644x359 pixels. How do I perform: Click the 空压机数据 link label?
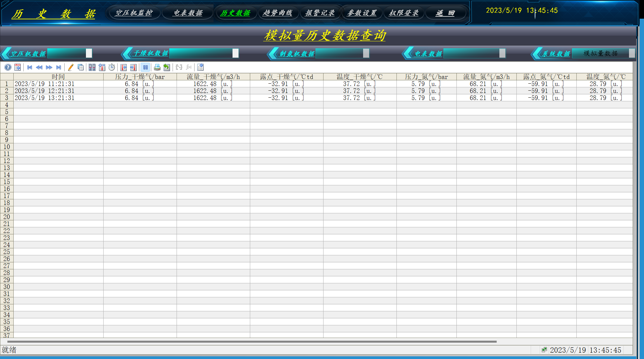[x=28, y=54]
